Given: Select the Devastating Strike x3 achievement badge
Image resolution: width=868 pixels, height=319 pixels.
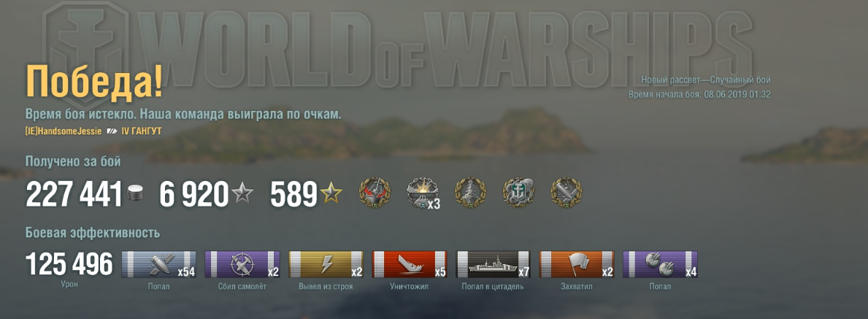Looking at the screenshot, I should [x=423, y=193].
